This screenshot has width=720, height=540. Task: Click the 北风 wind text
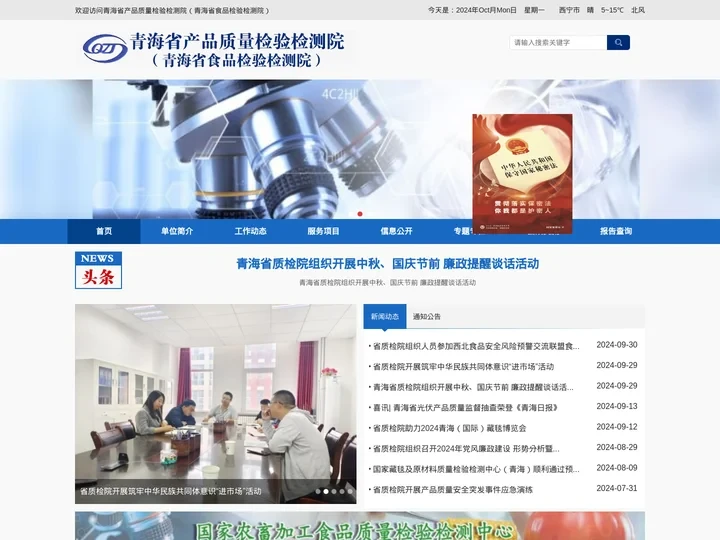638,10
